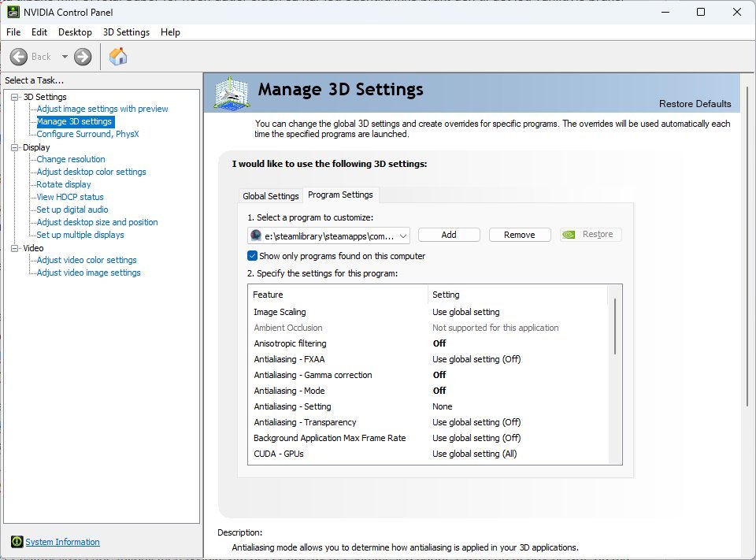The image size is (756, 560).
Task: Open the System Information link
Action: click(x=63, y=542)
